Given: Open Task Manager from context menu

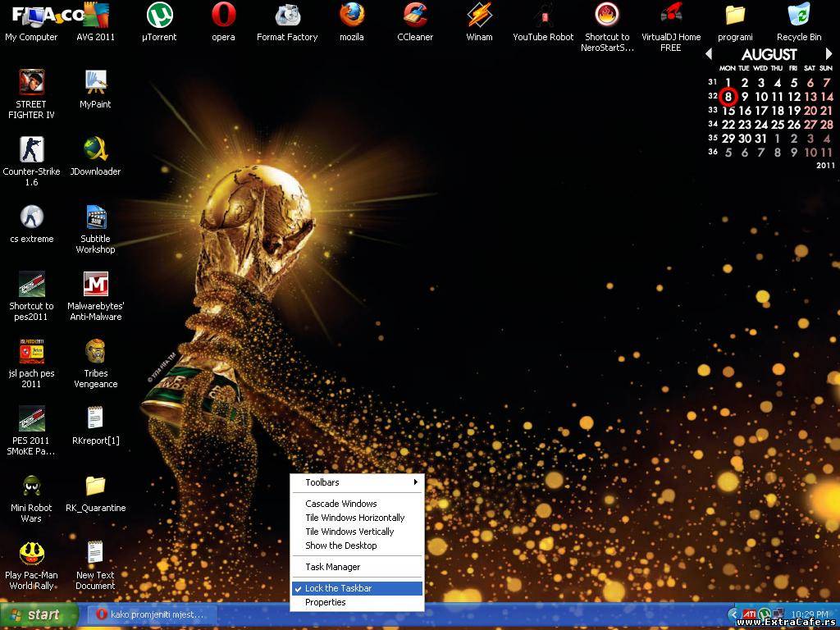Looking at the screenshot, I should (x=358, y=567).
